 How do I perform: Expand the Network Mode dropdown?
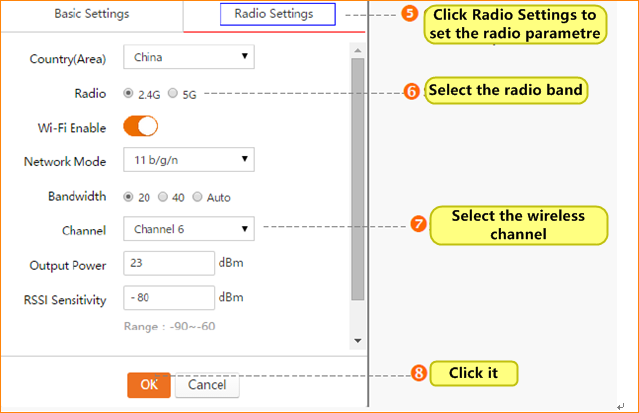(x=188, y=159)
